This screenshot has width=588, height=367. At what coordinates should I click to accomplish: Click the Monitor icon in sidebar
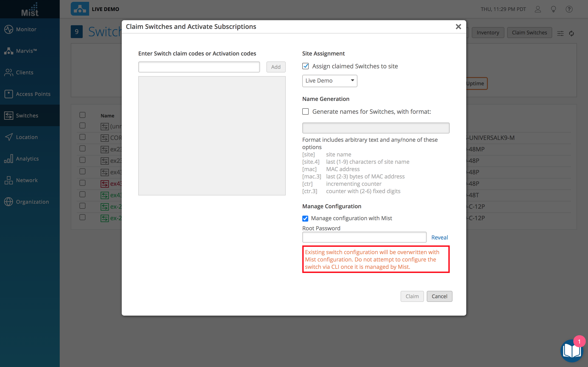[9, 29]
